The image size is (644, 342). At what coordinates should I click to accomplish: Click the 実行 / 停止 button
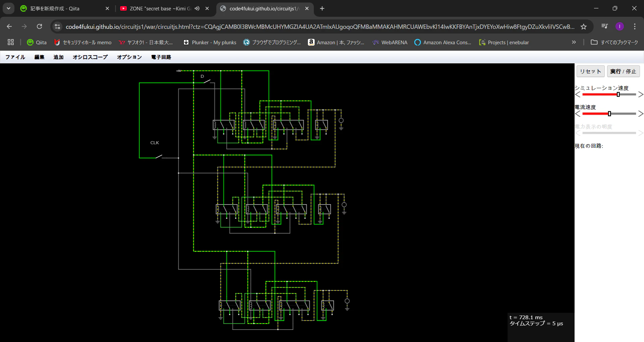(x=623, y=71)
